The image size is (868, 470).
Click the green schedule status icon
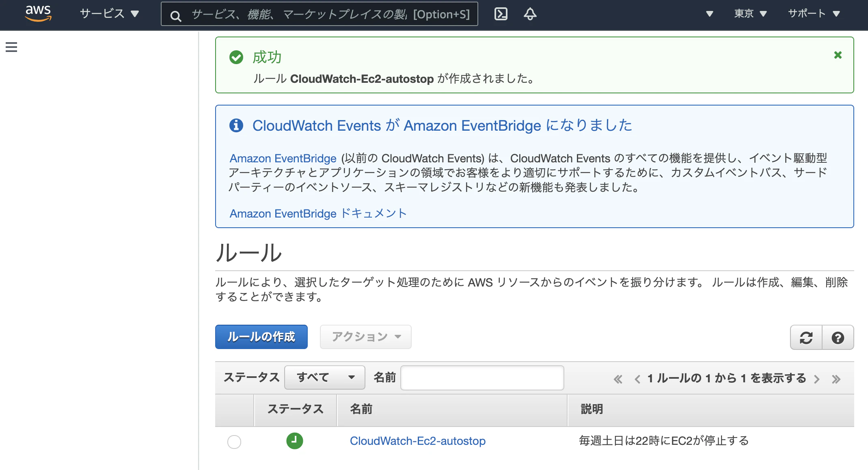295,441
